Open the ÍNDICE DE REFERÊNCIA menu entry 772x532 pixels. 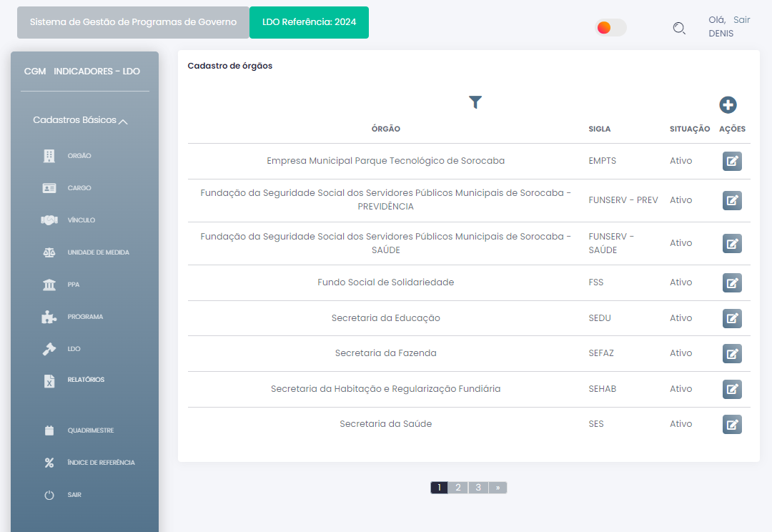(101, 463)
